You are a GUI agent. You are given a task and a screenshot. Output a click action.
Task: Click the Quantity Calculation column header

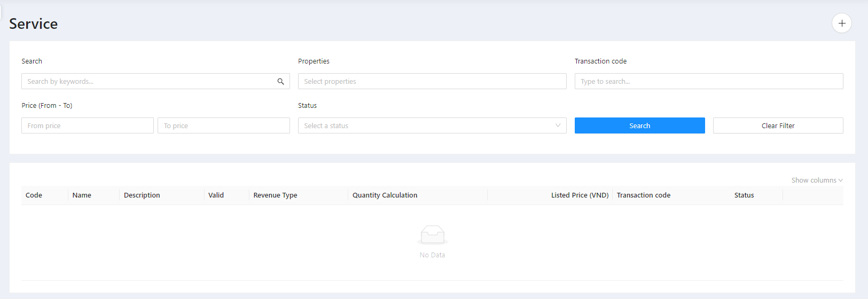(385, 195)
